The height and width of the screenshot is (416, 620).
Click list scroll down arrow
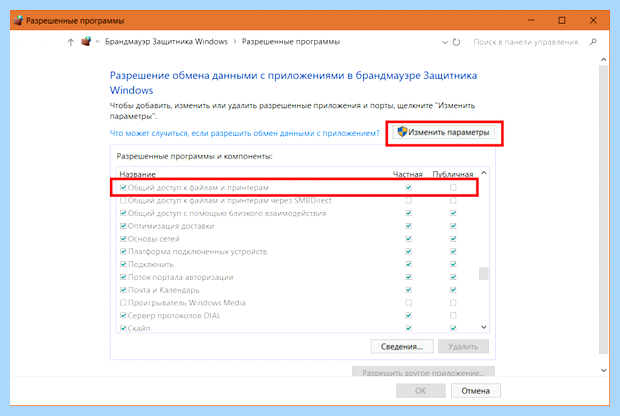tap(484, 327)
